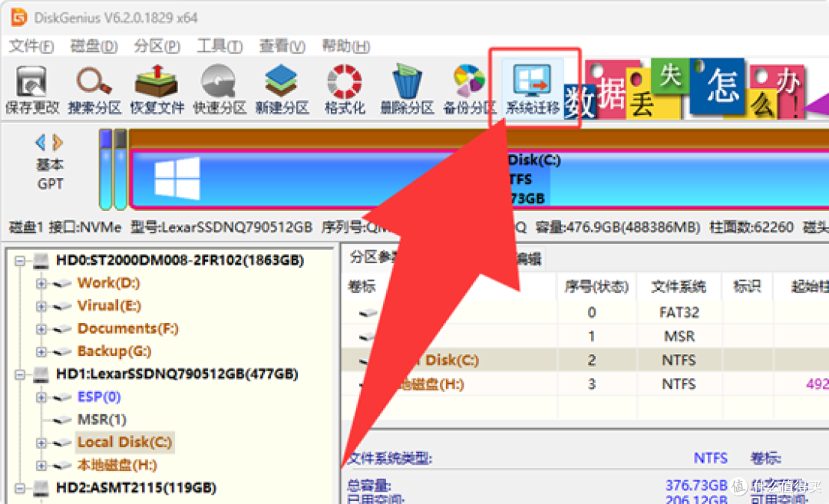Select Virual(E:) in the disk tree
This screenshot has height=504, width=829.
point(109,306)
